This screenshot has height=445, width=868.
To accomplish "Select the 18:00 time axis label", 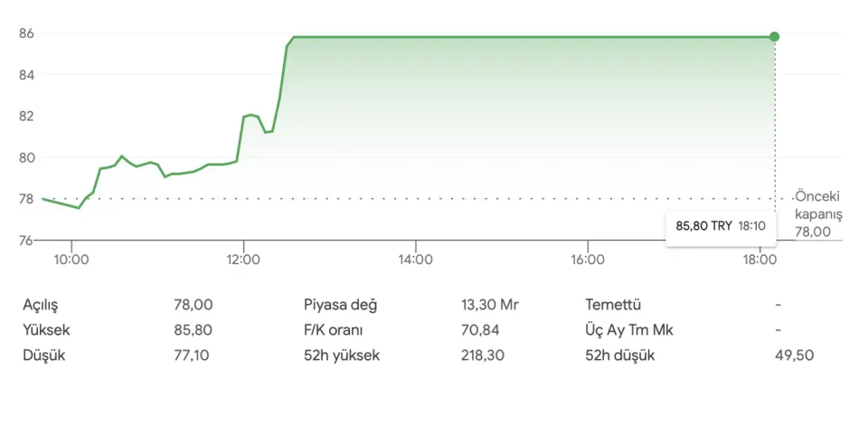I will pos(759,260).
